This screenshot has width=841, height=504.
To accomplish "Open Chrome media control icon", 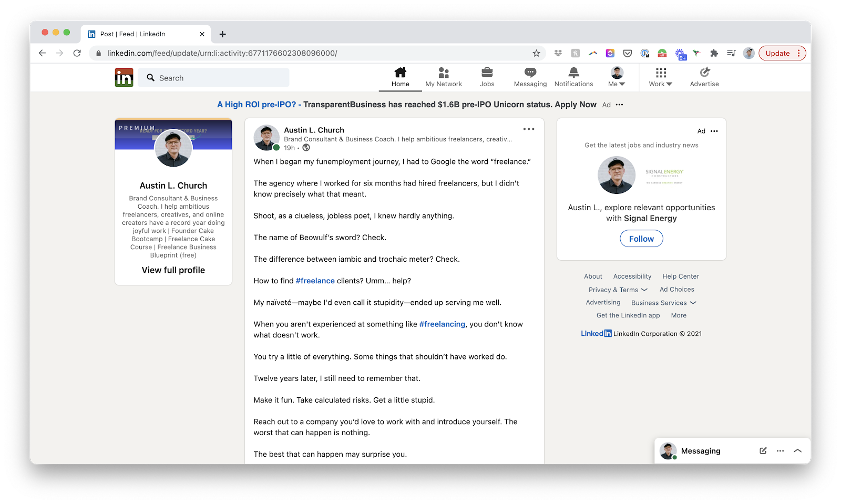I will [x=731, y=53].
